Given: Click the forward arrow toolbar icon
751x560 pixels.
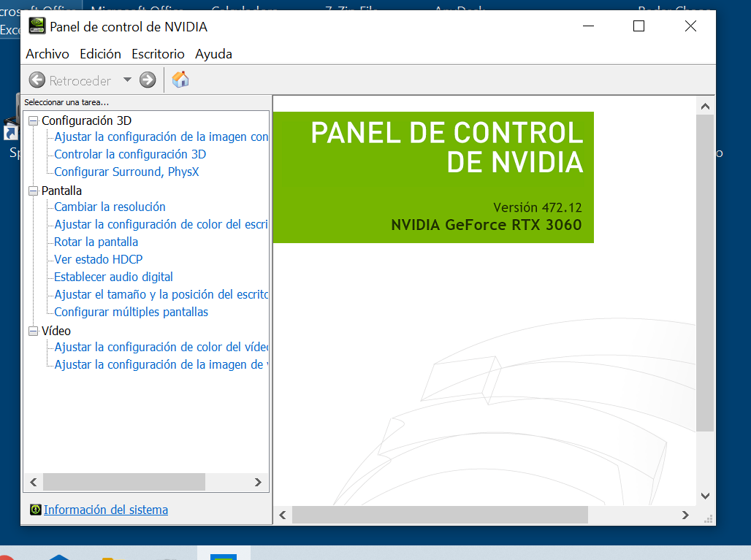Looking at the screenshot, I should (x=148, y=80).
